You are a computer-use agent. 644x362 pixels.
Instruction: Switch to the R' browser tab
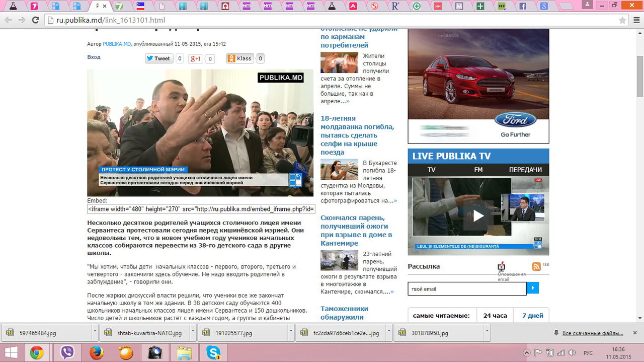[x=395, y=7]
